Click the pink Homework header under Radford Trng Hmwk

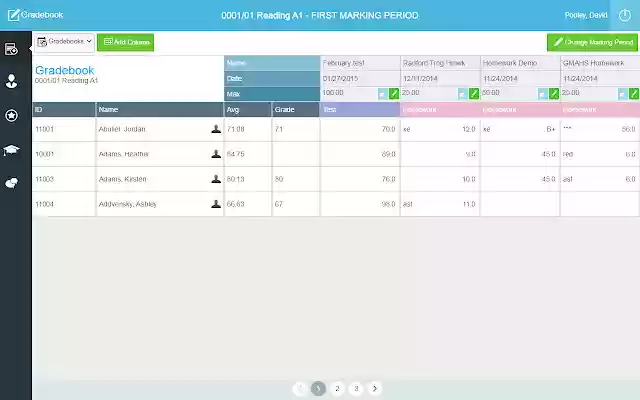(440, 109)
